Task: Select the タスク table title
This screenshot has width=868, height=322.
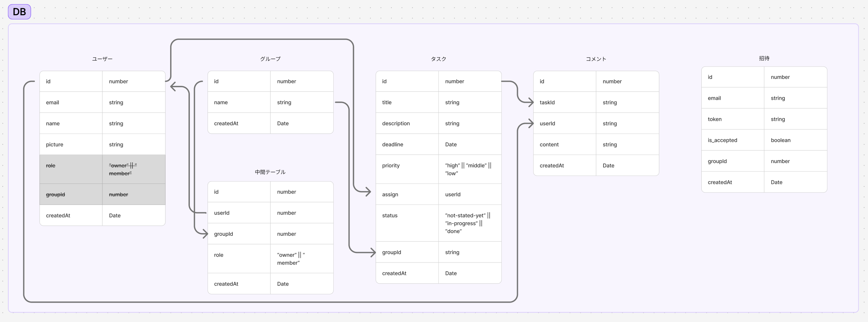Action: coord(438,59)
